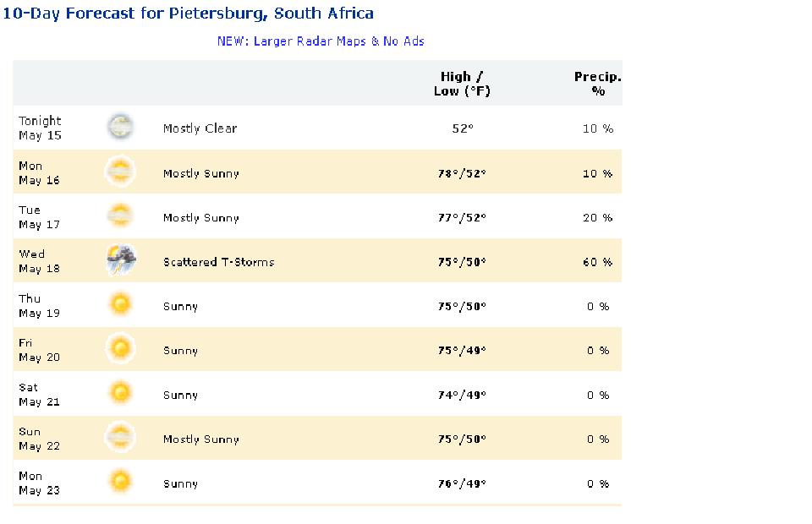The height and width of the screenshot is (524, 812).
Task: Click the 76°/49° temperature for May 23
Action: (462, 484)
